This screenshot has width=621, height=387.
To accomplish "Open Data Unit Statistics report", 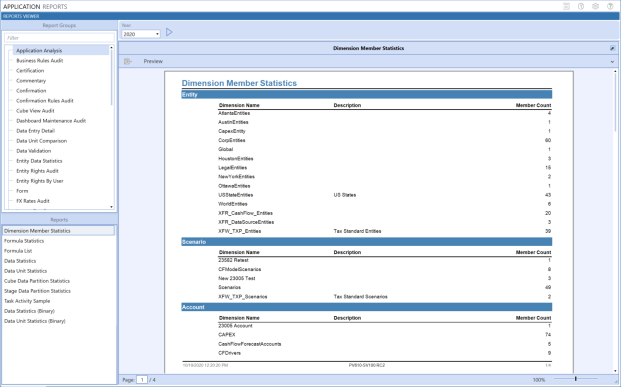I will (x=25, y=271).
